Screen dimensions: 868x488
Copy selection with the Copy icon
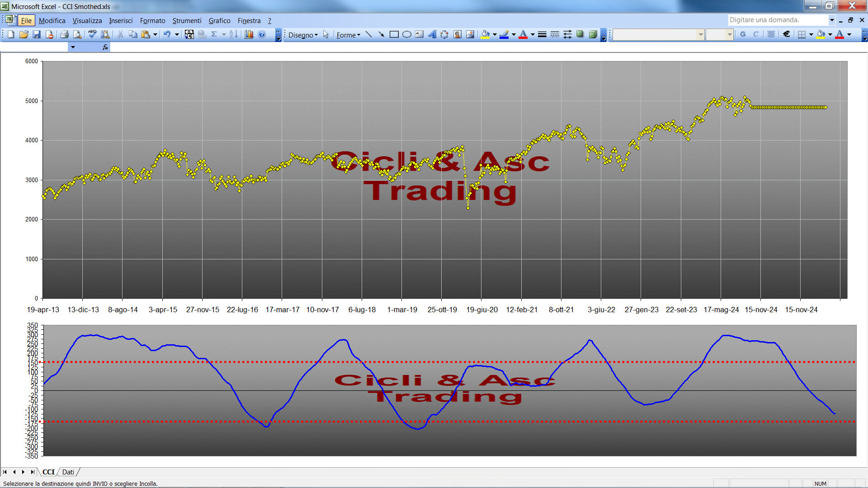[133, 34]
